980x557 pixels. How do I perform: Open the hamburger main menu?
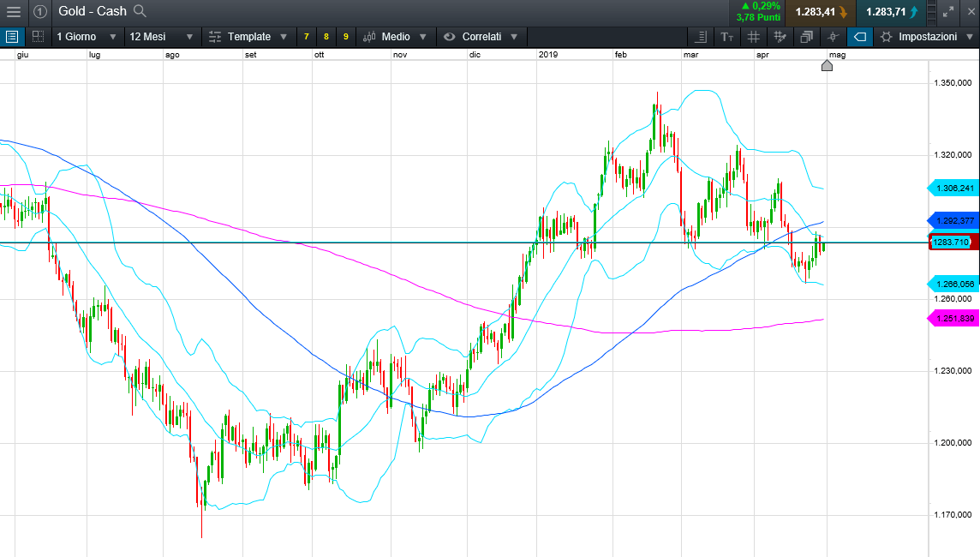[14, 12]
